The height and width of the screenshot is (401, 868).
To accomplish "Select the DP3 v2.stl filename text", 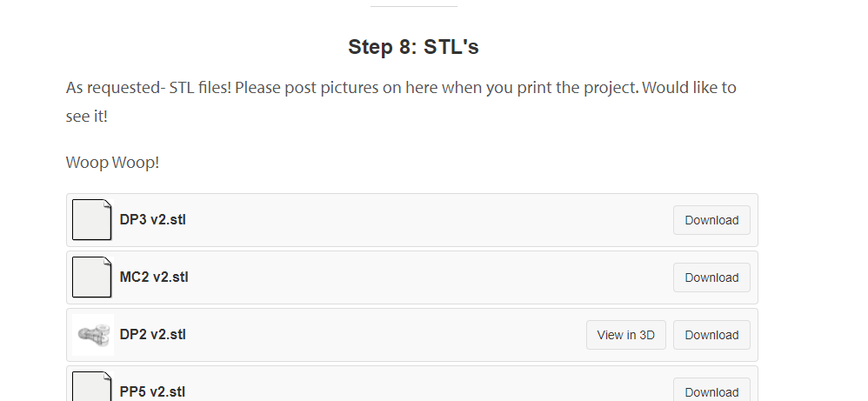I will click(153, 220).
